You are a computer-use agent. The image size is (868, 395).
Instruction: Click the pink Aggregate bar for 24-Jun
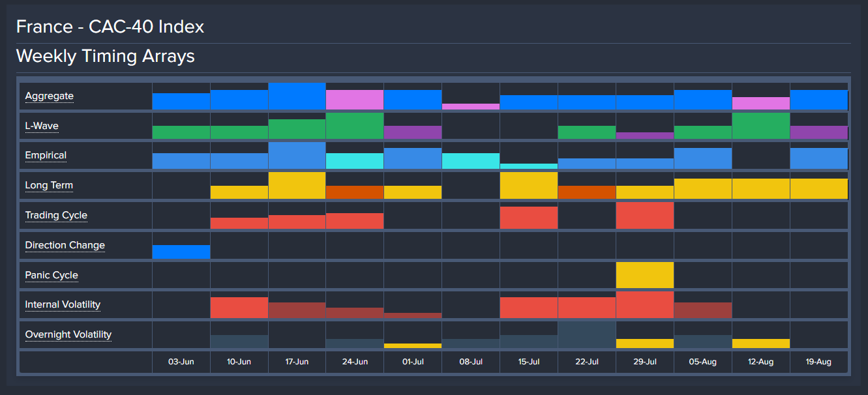click(355, 100)
